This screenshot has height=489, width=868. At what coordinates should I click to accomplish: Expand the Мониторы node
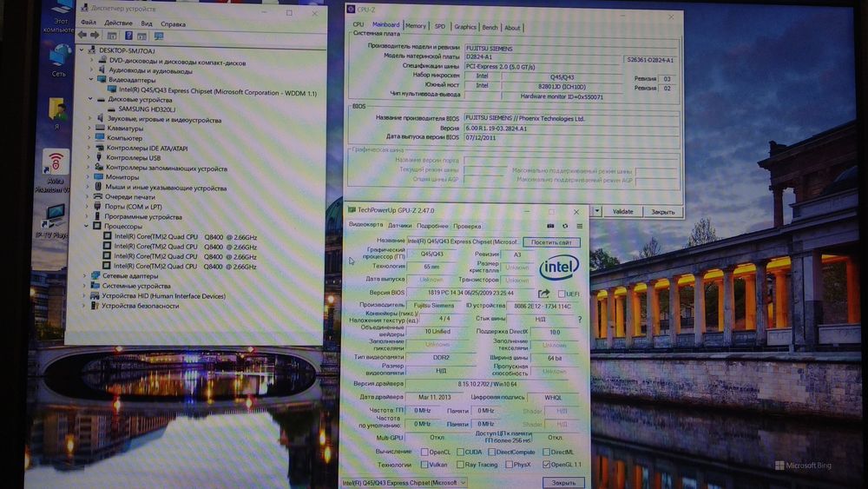[88, 177]
